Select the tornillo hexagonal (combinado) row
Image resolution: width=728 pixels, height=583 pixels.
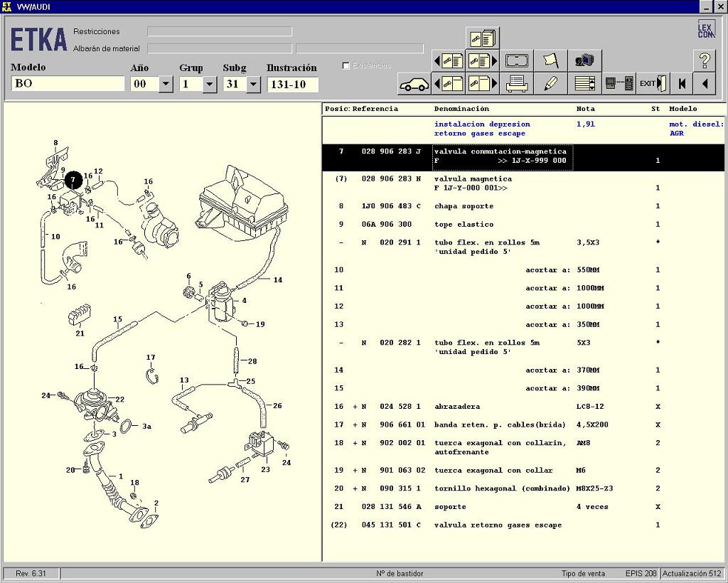pyautogui.click(x=523, y=488)
